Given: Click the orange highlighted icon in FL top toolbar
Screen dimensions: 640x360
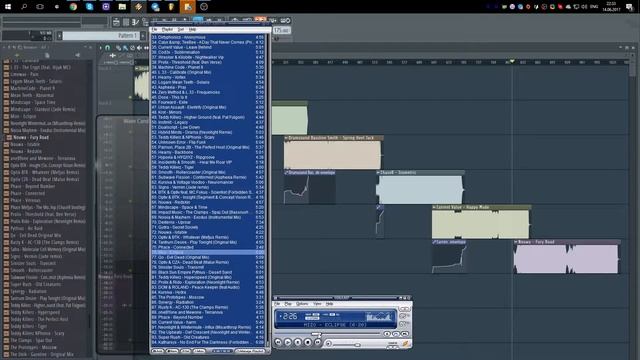Looking at the screenshot, I should coord(260,20).
